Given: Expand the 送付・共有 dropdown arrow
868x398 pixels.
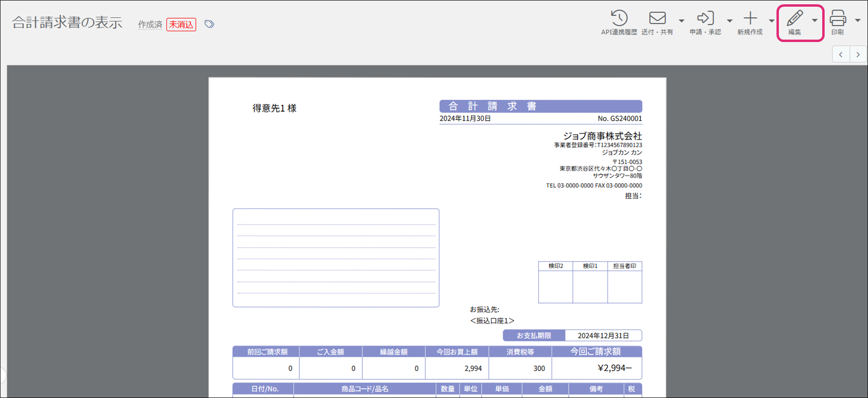Looking at the screenshot, I should coord(681,21).
